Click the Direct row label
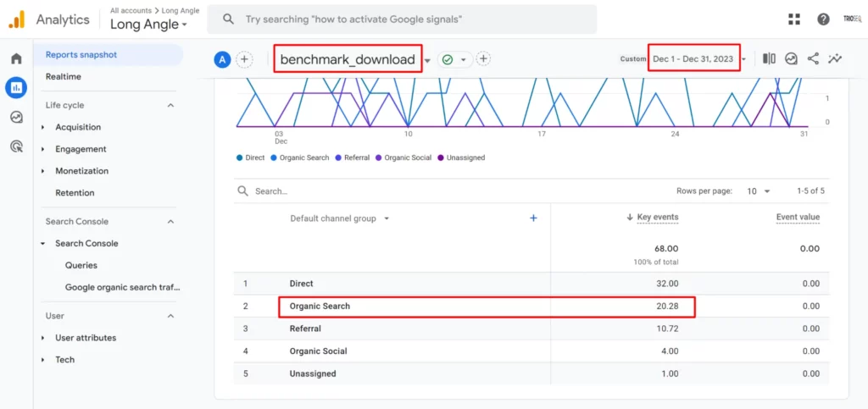The width and height of the screenshot is (868, 409). 301,284
